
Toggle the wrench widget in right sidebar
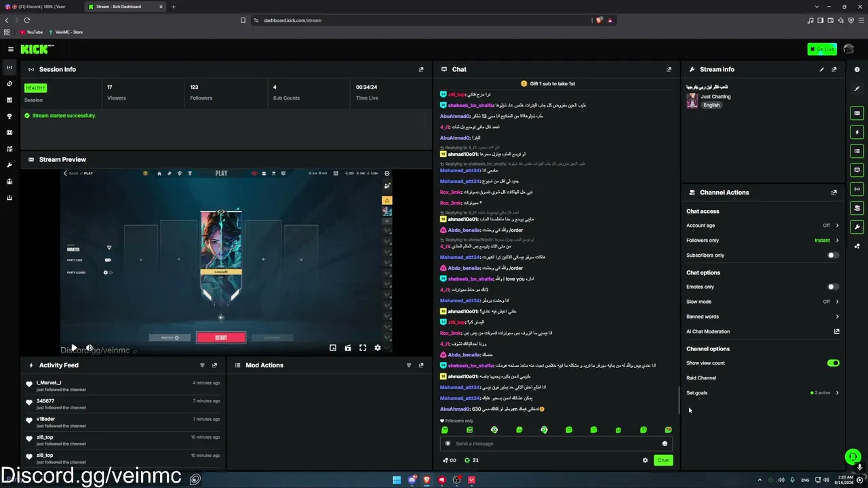click(857, 227)
